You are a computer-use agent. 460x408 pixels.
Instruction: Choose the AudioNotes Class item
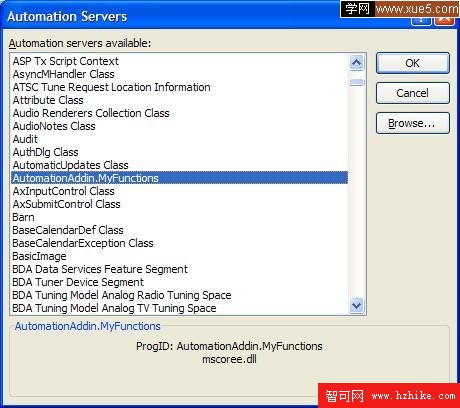pyautogui.click(x=54, y=126)
